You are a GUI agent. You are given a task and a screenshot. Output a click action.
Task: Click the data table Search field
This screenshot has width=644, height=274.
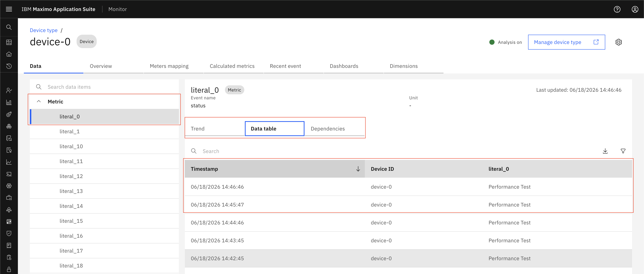[x=390, y=151]
